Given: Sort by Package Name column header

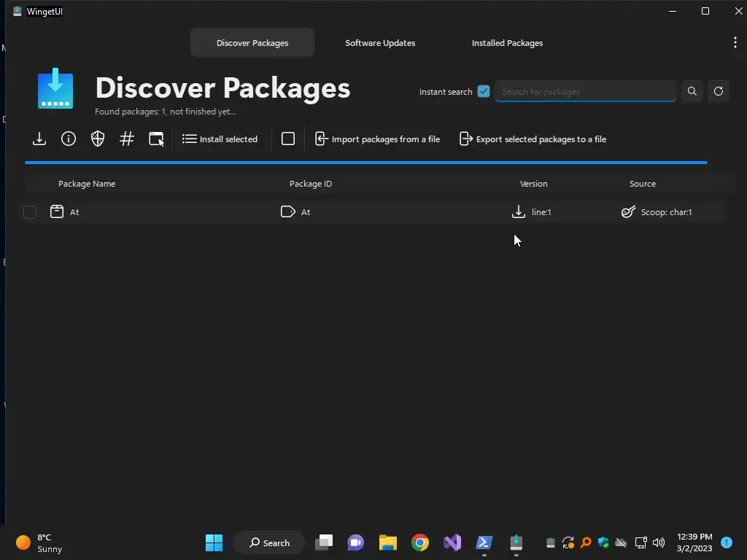Looking at the screenshot, I should pyautogui.click(x=87, y=184).
